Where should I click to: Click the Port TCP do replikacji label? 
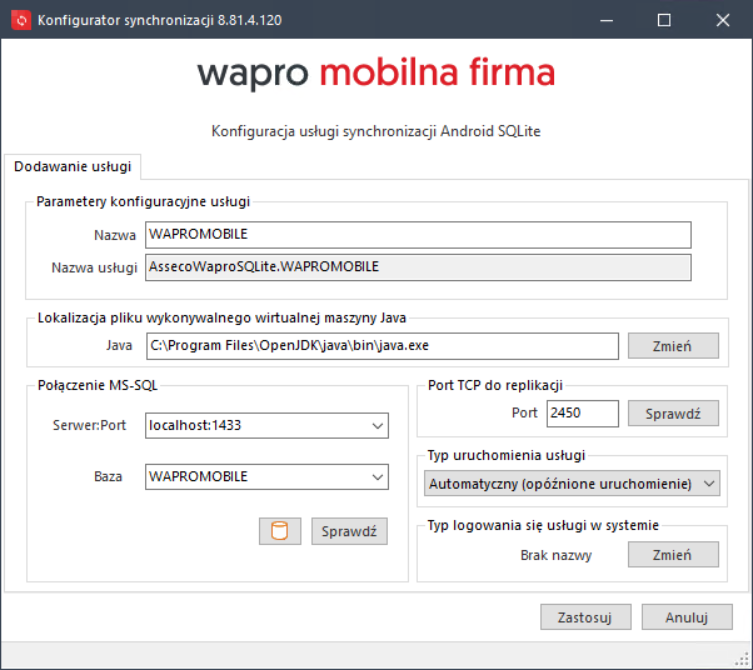point(495,385)
